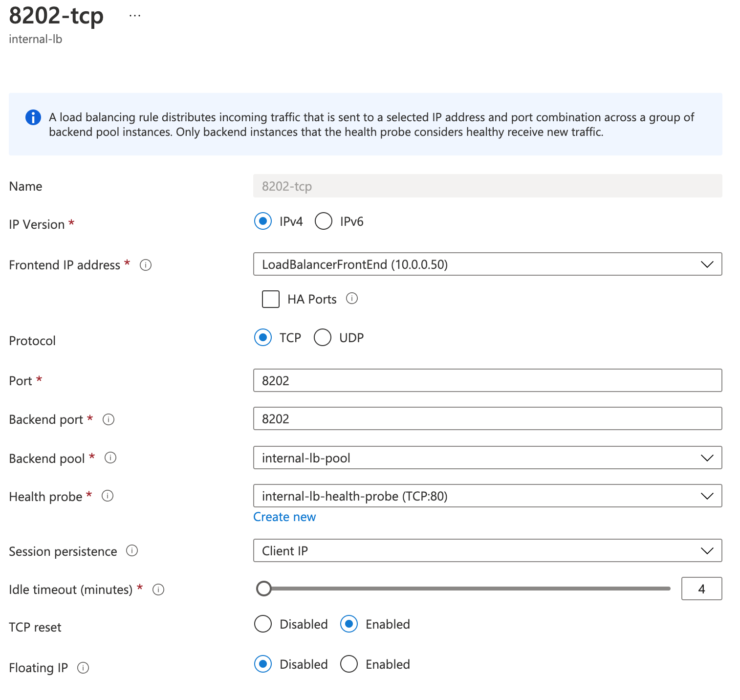This screenshot has height=700, width=740.
Task: Show info tooltip for HA Ports
Action: coord(352,298)
